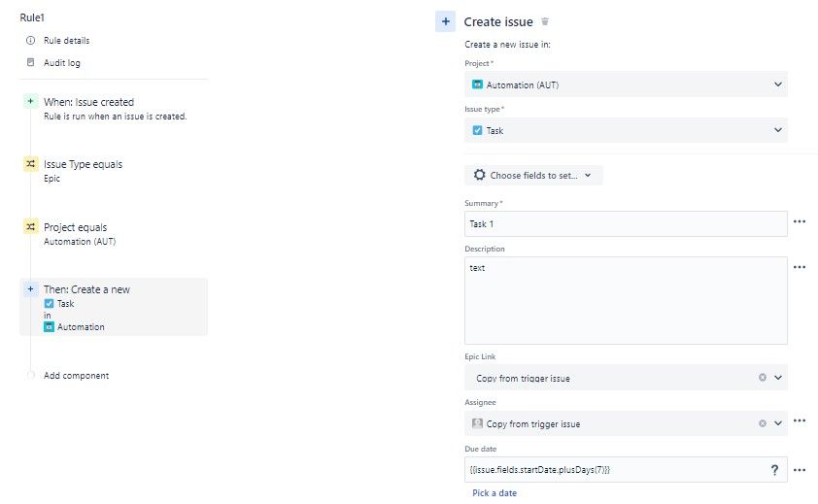Click the Audit log document icon
The height and width of the screenshot is (504, 818).
31,62
